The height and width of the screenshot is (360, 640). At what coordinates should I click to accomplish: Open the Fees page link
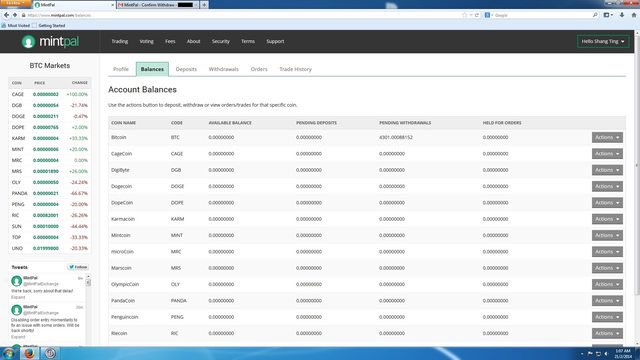170,41
